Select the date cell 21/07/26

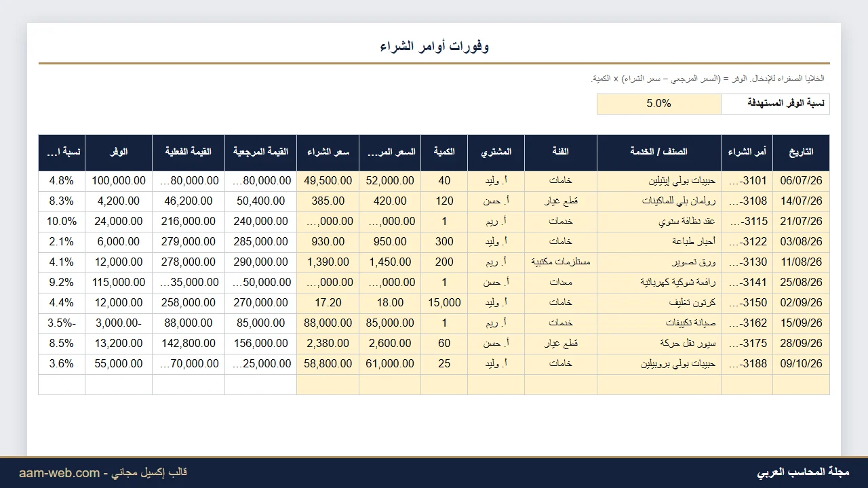[x=801, y=222]
